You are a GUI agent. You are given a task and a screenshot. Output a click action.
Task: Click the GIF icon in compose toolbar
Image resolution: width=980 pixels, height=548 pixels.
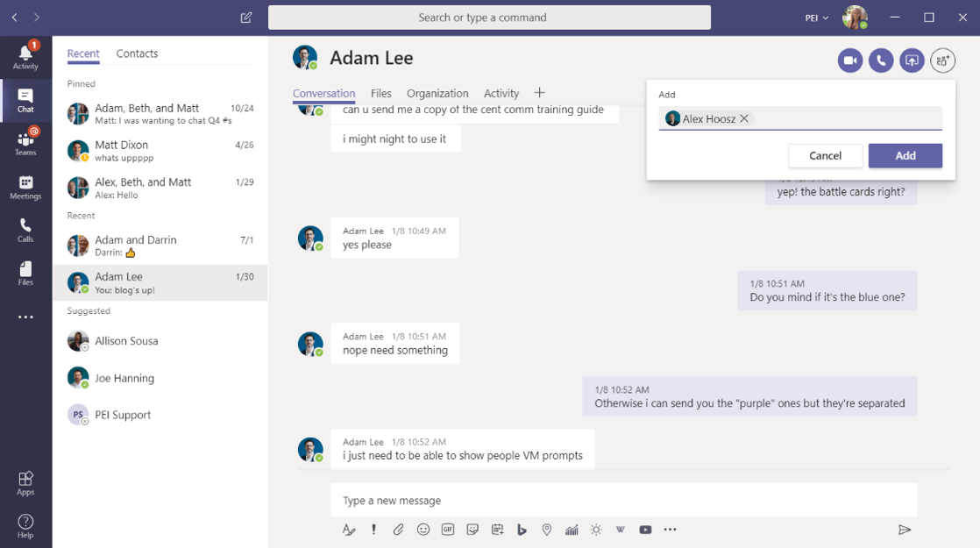pyautogui.click(x=448, y=530)
